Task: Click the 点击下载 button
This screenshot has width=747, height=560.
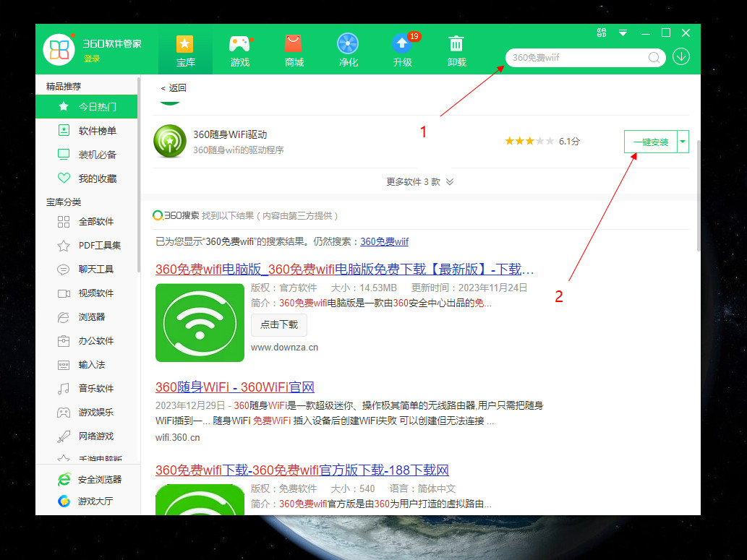Action: click(x=278, y=324)
